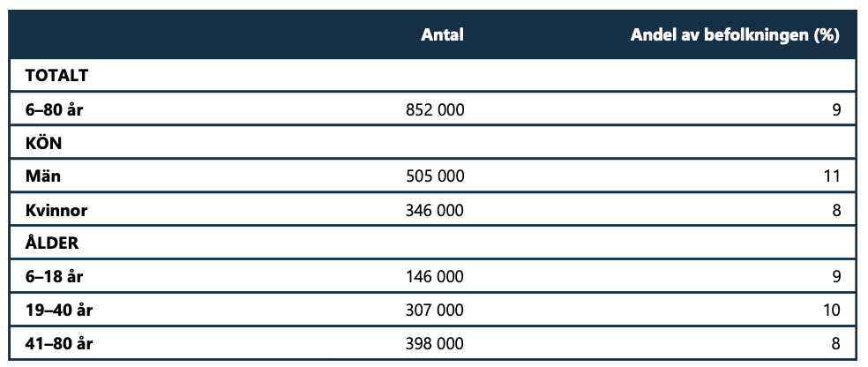868x367 pixels.
Task: Click the 307 000 cell
Action: (x=431, y=310)
